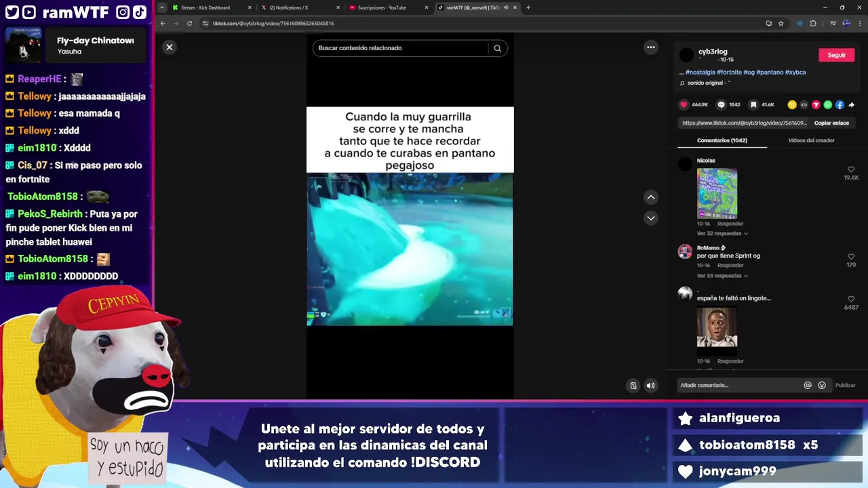Image resolution: width=868 pixels, height=488 pixels.
Task: Switch to 'Stream - Kick Dashboard' tab
Action: pyautogui.click(x=205, y=7)
